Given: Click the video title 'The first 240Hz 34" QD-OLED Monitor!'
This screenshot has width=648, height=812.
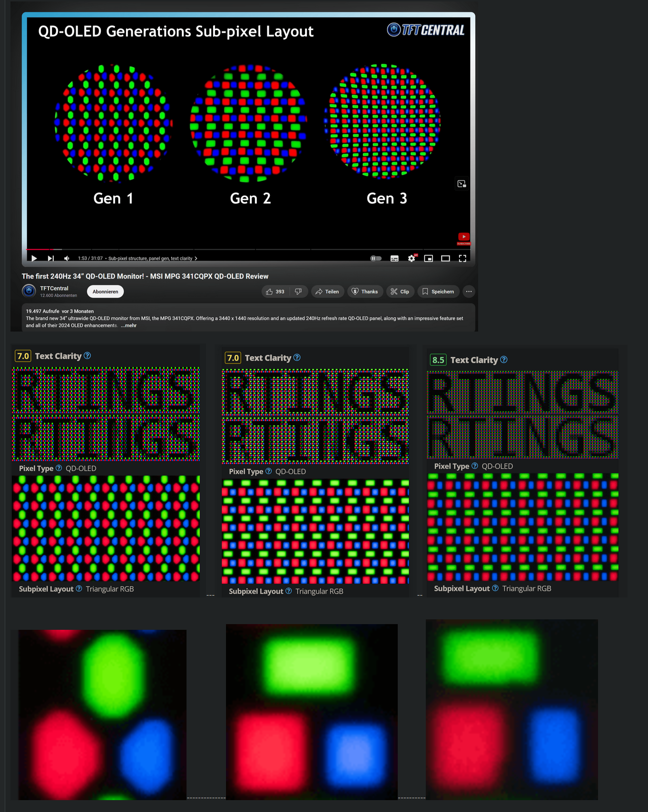Looking at the screenshot, I should point(145,276).
